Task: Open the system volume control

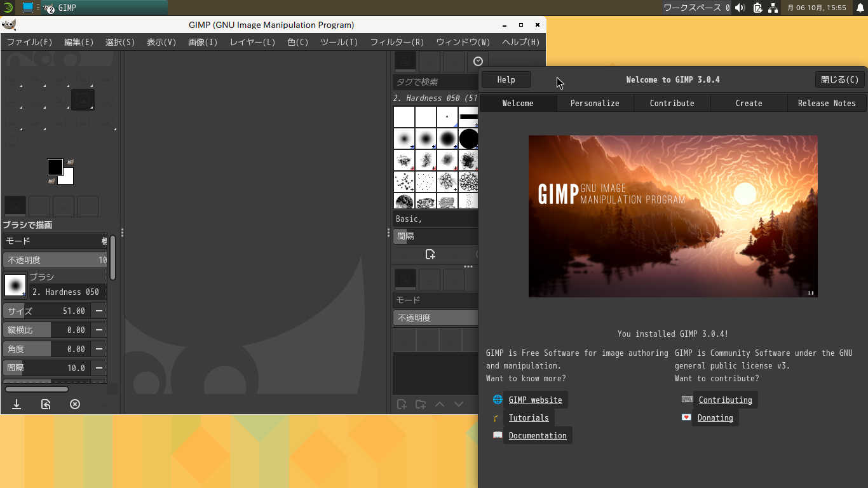Action: coord(740,8)
